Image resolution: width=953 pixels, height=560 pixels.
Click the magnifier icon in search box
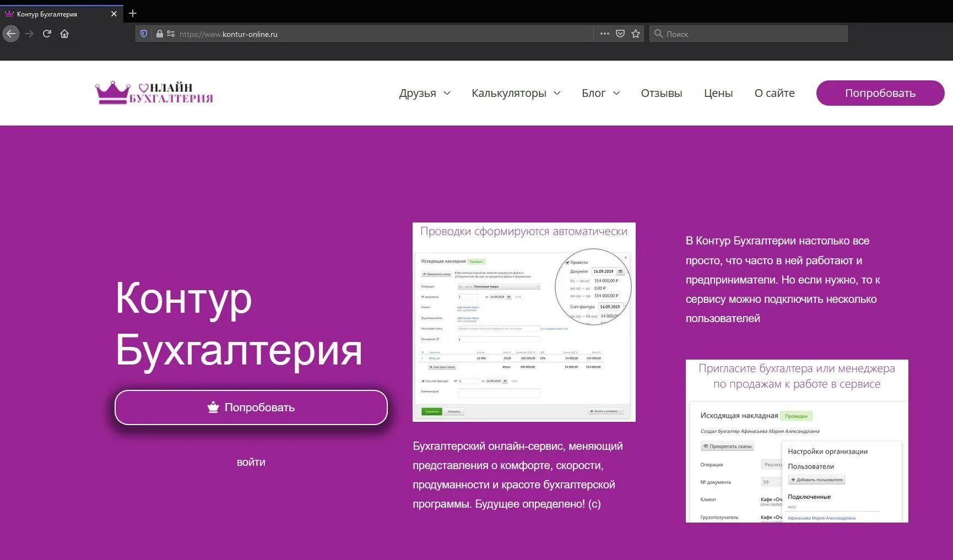pos(658,34)
